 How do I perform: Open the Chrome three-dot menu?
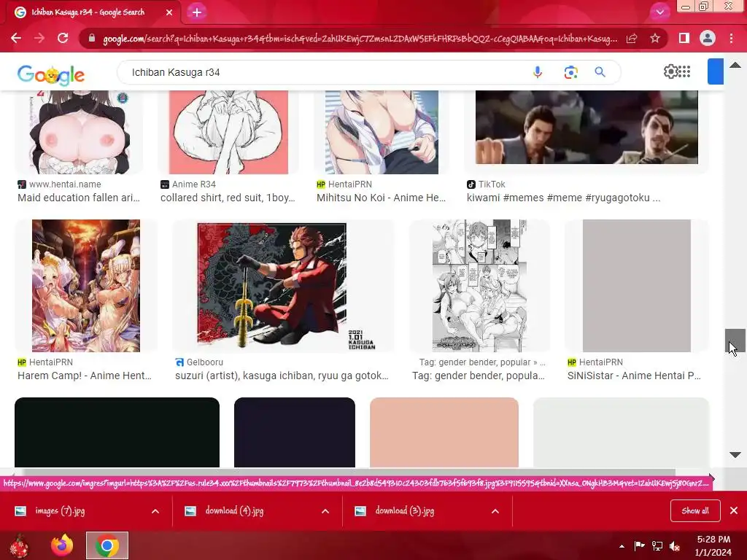click(x=731, y=38)
